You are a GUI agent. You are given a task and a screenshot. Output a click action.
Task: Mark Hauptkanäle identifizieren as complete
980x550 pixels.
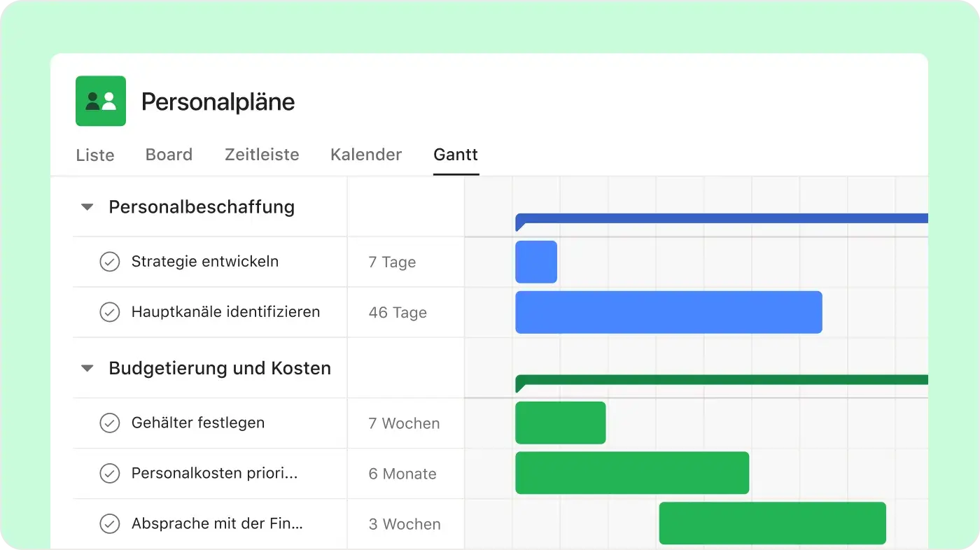pos(109,312)
